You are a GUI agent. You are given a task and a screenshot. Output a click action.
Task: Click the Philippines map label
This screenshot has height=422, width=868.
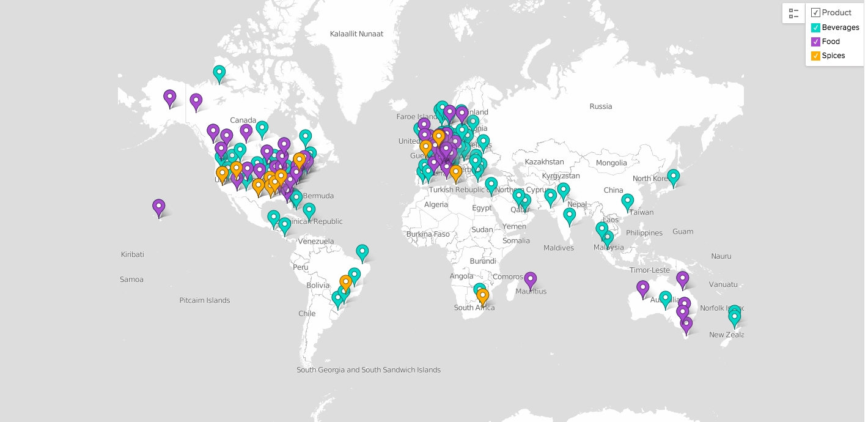point(644,233)
